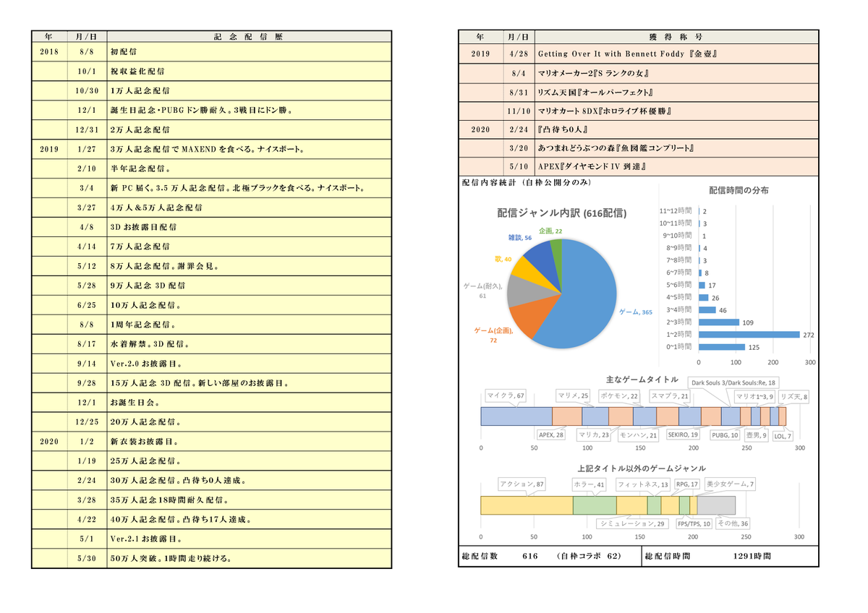
Task: Click the 配信時間の分布 chart title
Action: pos(739,192)
